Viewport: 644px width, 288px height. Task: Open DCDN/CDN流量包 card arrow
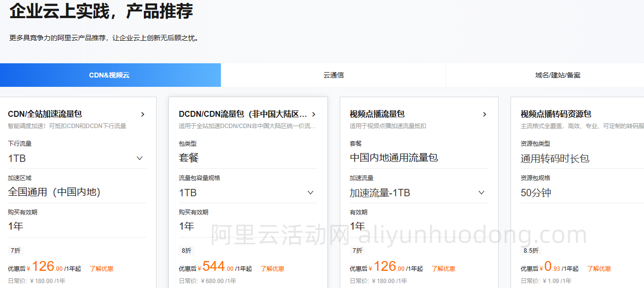click(x=314, y=114)
